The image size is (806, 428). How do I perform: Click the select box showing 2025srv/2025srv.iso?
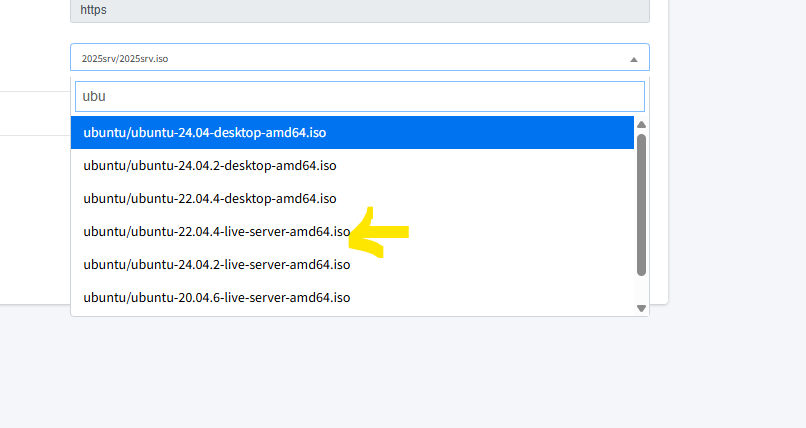tap(360, 57)
